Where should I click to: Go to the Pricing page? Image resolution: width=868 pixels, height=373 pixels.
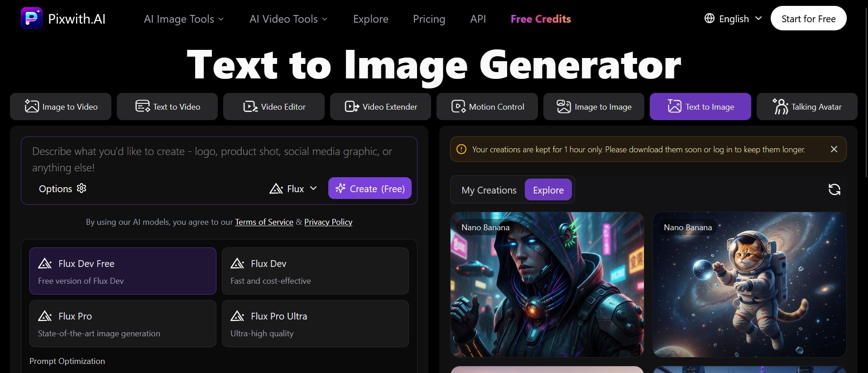pyautogui.click(x=429, y=19)
